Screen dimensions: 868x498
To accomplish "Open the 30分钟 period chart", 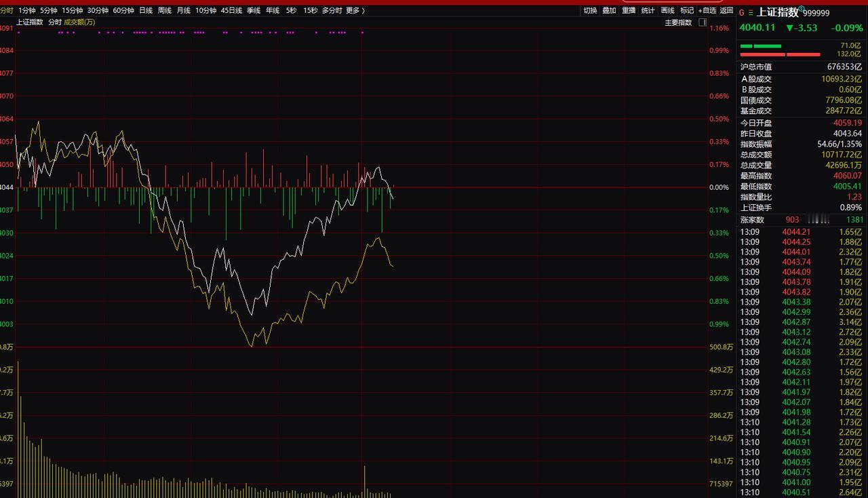I will tap(98, 10).
